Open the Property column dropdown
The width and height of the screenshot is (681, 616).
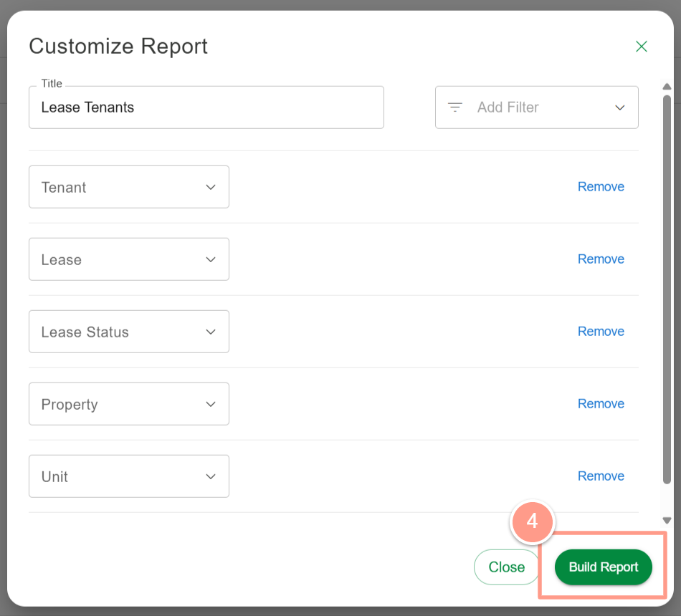click(x=129, y=404)
